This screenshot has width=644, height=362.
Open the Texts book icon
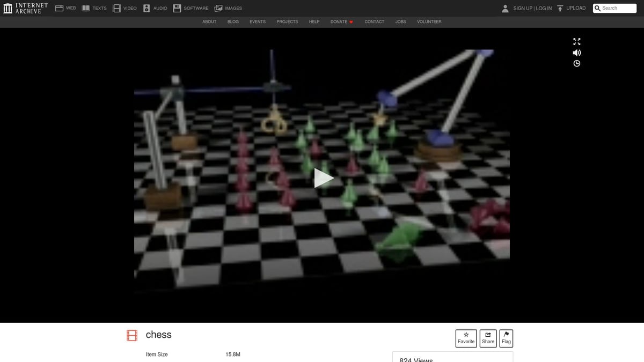coord(86,8)
